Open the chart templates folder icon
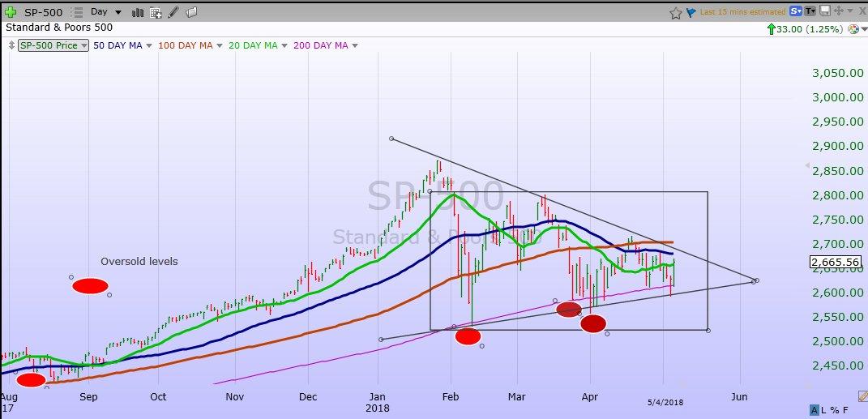 (191, 11)
